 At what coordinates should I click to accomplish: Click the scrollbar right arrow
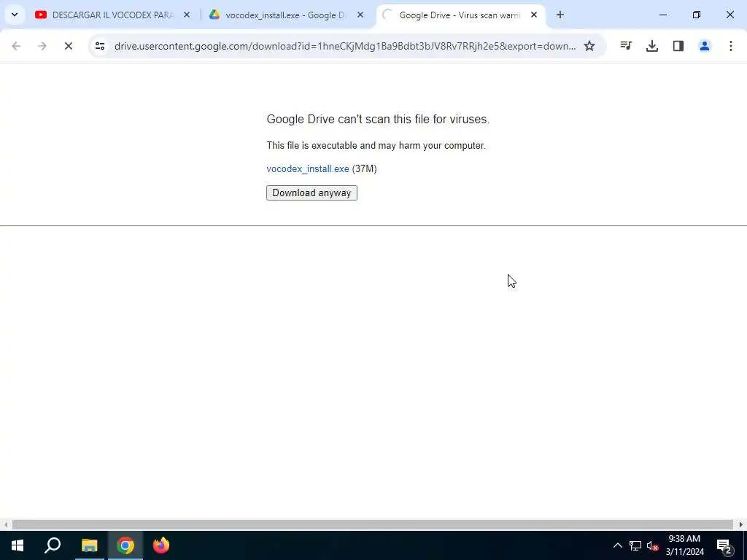(741, 525)
